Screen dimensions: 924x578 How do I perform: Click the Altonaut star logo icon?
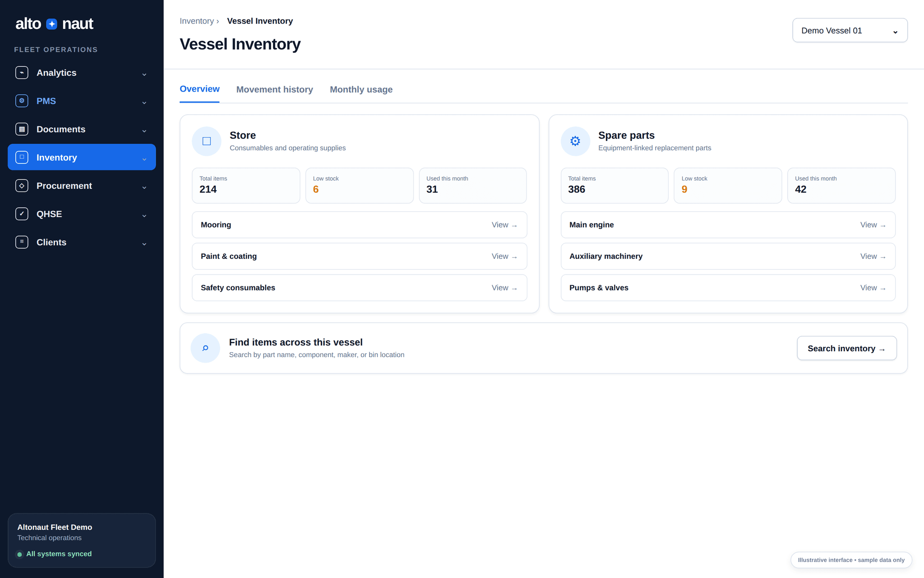point(52,24)
